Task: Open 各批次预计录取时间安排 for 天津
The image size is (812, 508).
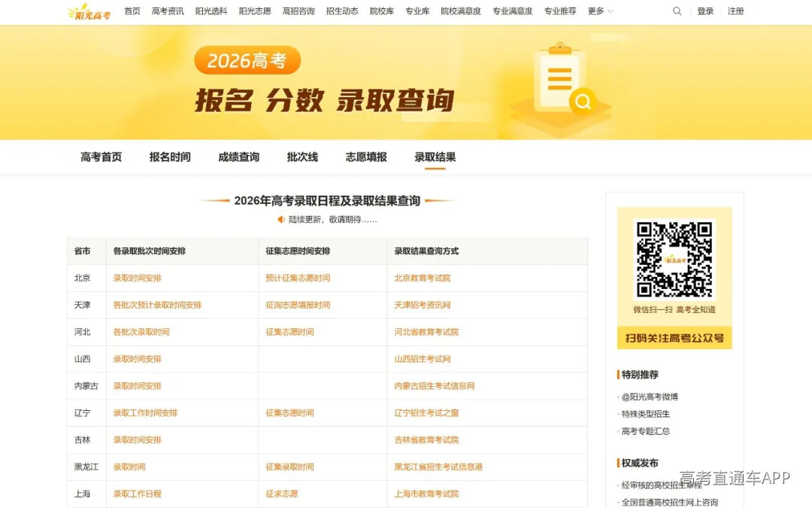Action: pyautogui.click(x=157, y=305)
